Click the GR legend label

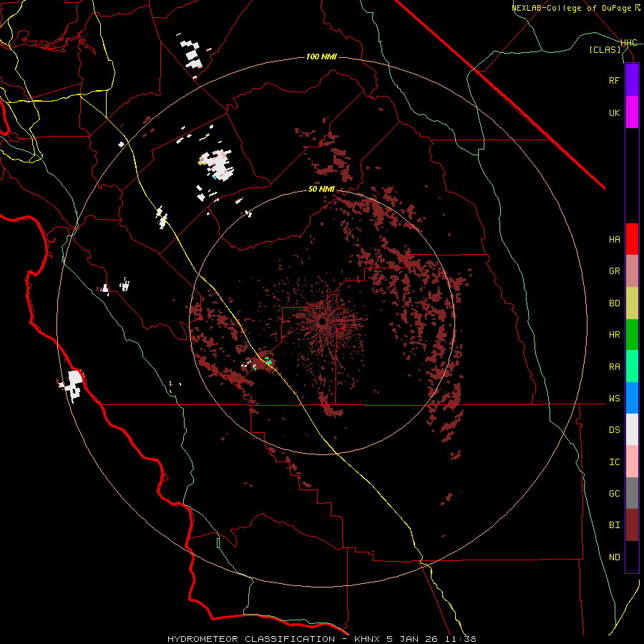(x=614, y=271)
